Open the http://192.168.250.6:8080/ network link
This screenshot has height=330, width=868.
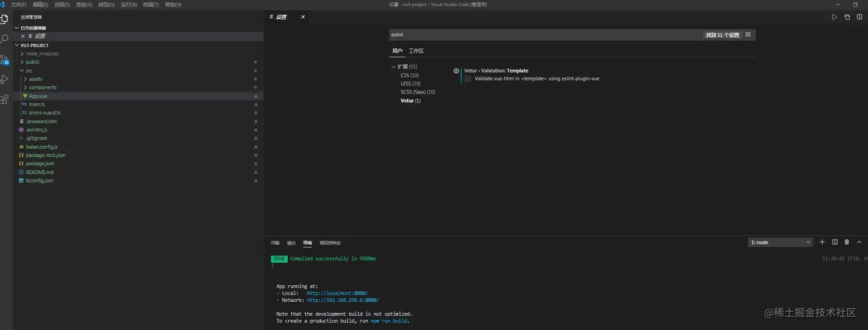coord(343,300)
